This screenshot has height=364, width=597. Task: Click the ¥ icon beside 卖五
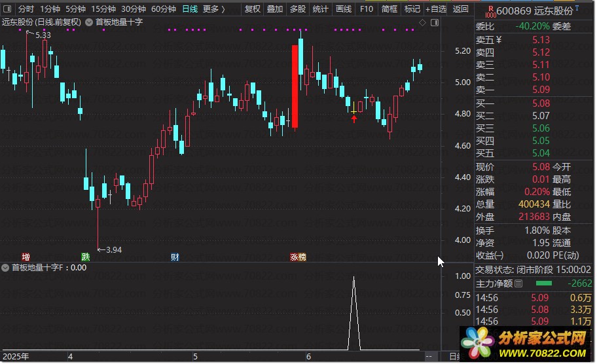point(499,40)
